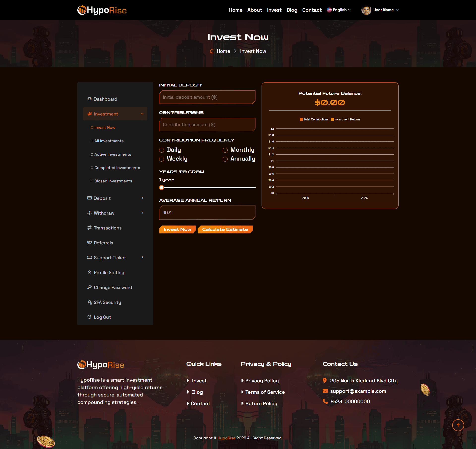Open the Privacy Policy footer link

tap(262, 381)
